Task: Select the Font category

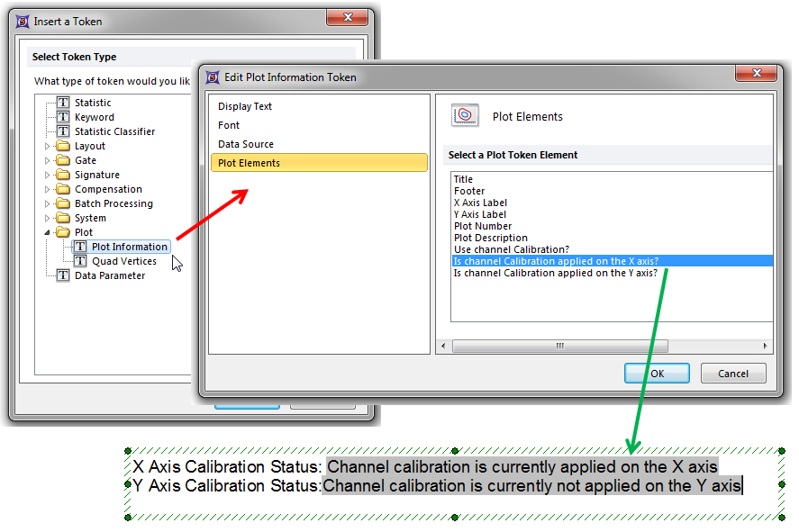Action: tap(229, 125)
